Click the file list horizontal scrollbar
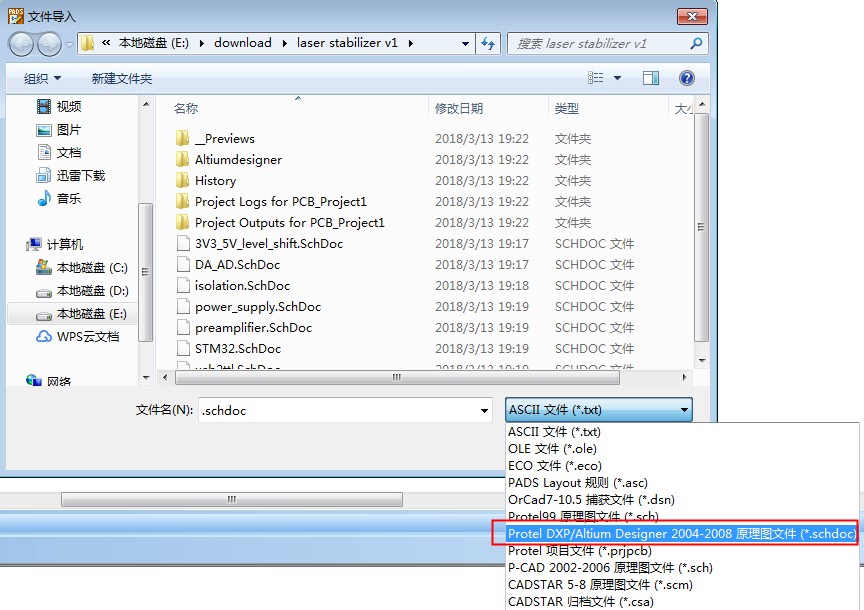The height and width of the screenshot is (610, 864). point(397,377)
